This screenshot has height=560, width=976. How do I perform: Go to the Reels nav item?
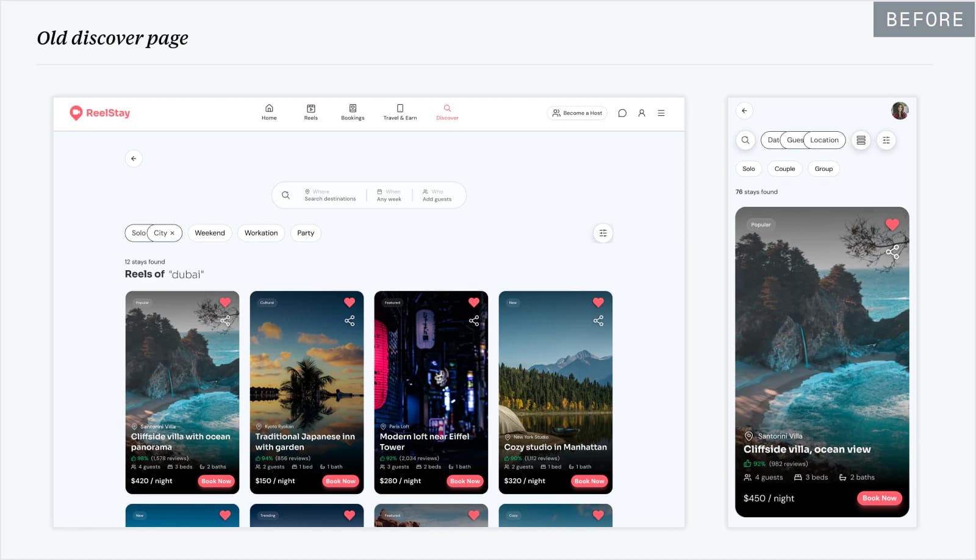tap(311, 112)
